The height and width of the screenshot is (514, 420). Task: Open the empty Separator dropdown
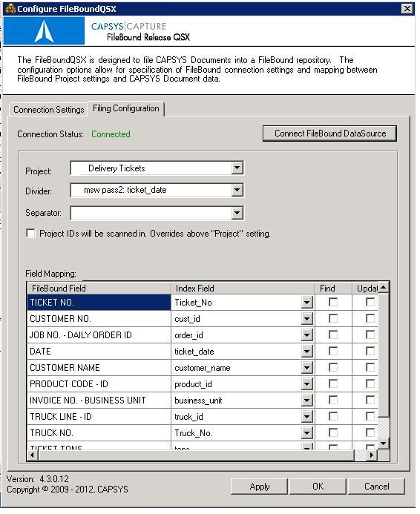[237, 213]
